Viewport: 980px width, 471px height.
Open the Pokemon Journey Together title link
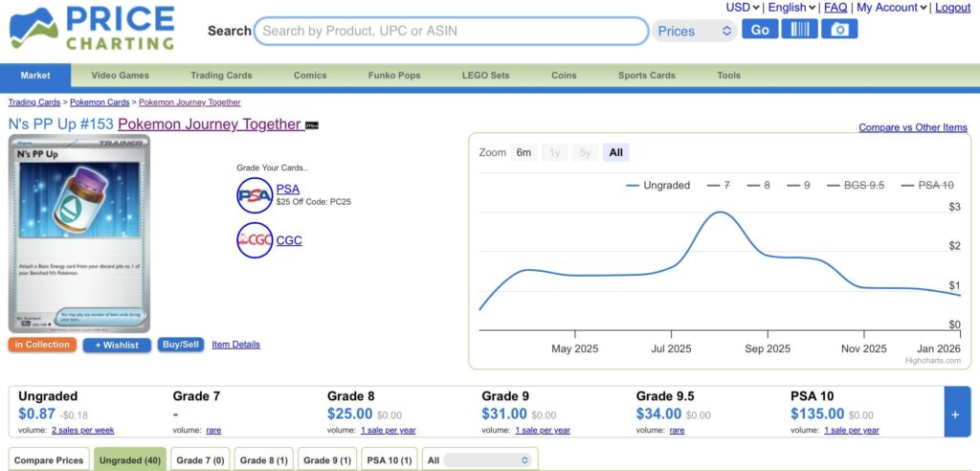point(210,123)
